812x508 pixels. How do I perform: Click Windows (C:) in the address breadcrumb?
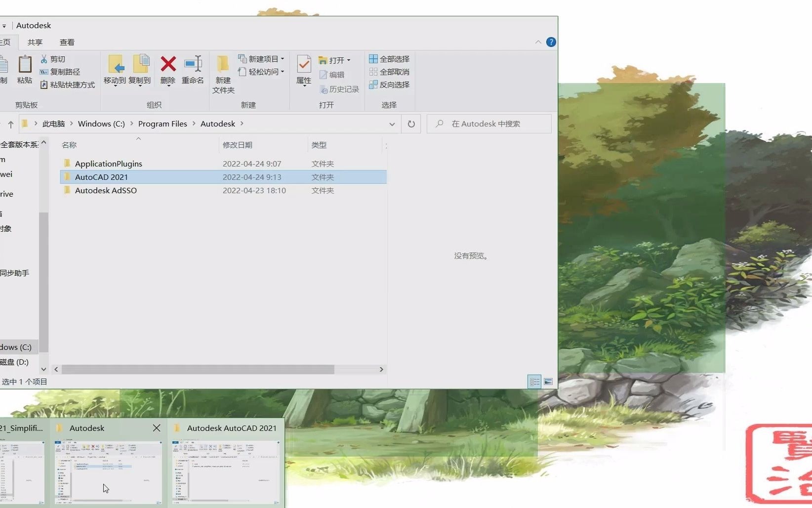101,124
